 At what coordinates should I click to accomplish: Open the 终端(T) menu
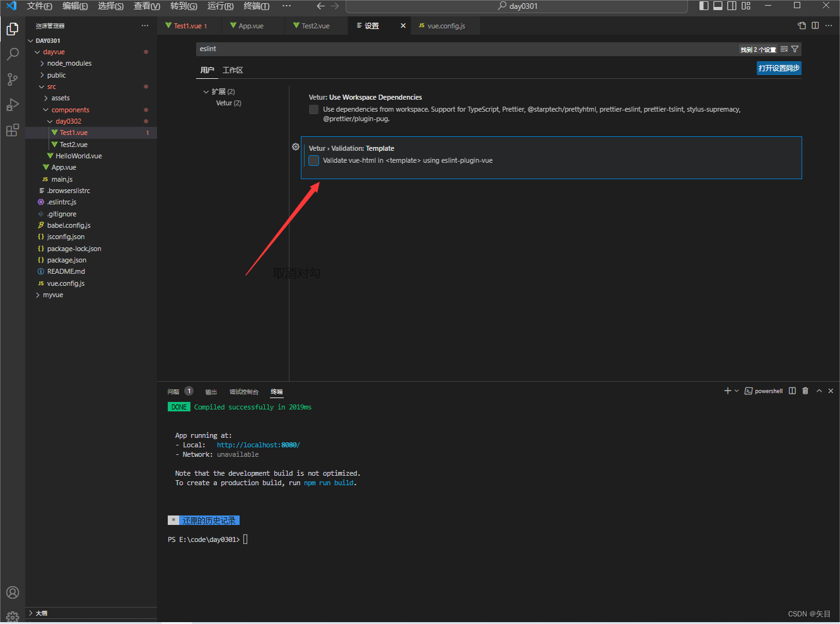(257, 6)
